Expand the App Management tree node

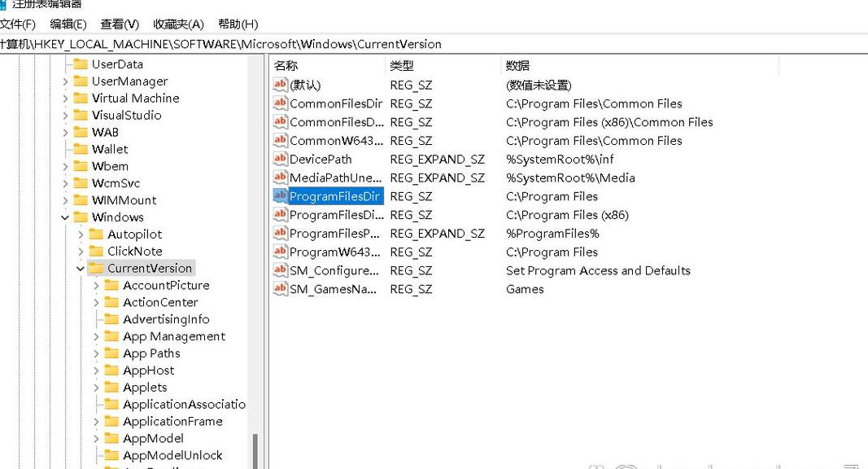coord(96,336)
